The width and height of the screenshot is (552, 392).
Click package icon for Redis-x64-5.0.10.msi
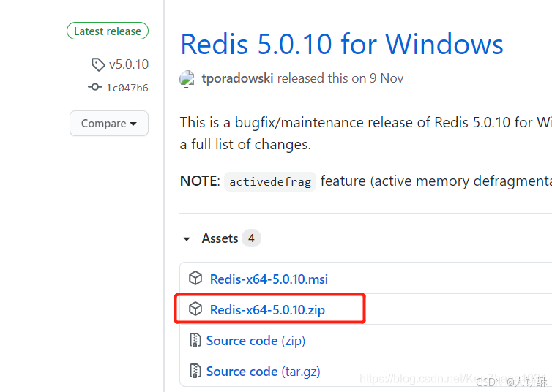[x=195, y=279]
